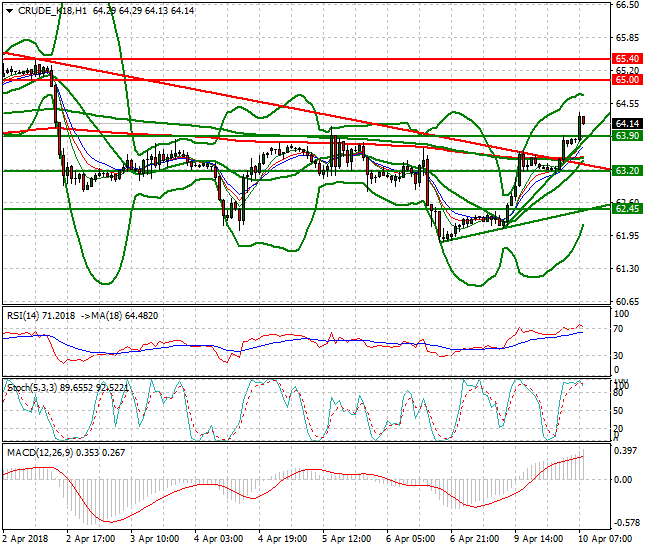The height and width of the screenshot is (550, 650).
Task: Select the RSI 70 level label
Action: (618, 329)
